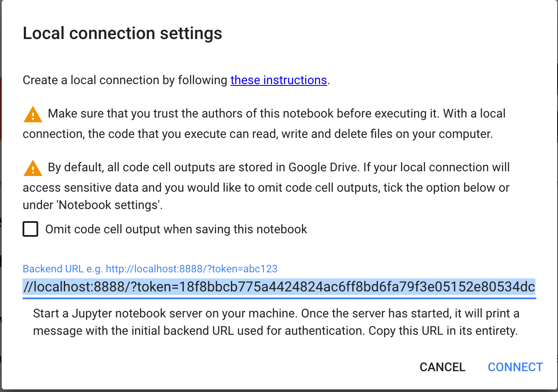Click CONNECT to start local connection

coord(515,367)
